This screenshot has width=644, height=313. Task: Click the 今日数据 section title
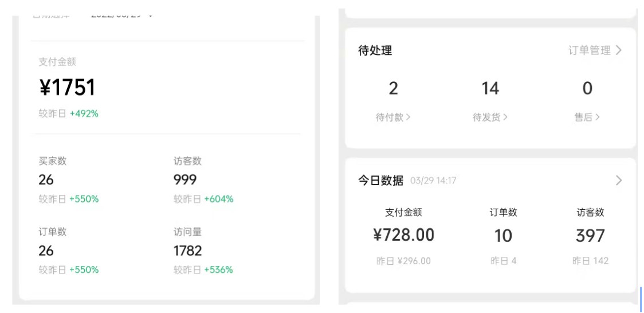(x=381, y=181)
